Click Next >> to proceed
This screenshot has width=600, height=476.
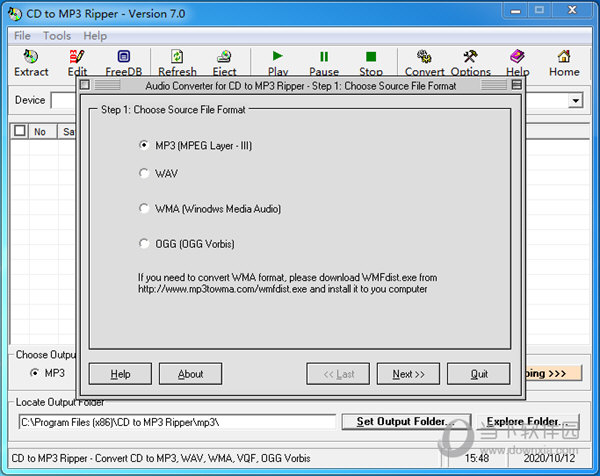pos(408,374)
